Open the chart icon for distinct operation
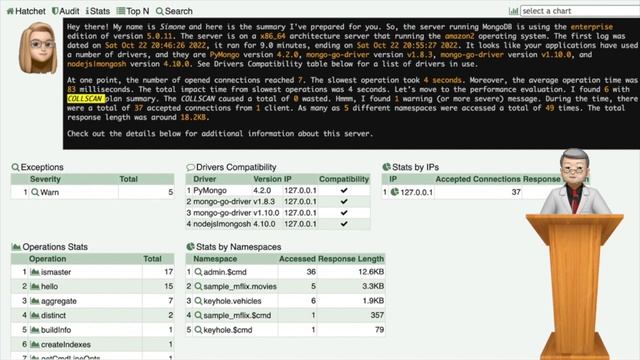The image size is (640, 360). tap(35, 316)
